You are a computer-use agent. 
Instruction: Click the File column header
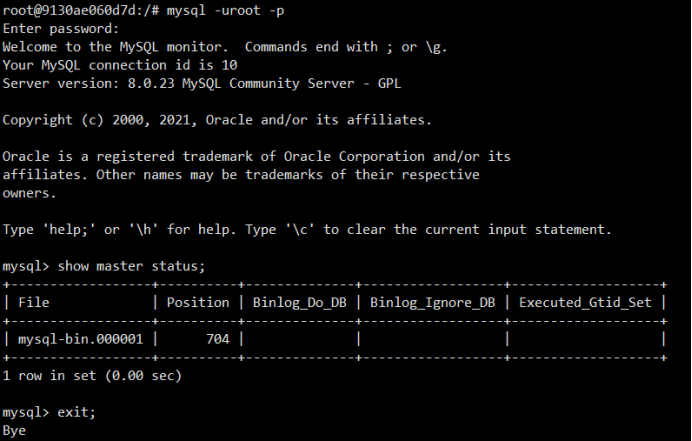(x=34, y=302)
